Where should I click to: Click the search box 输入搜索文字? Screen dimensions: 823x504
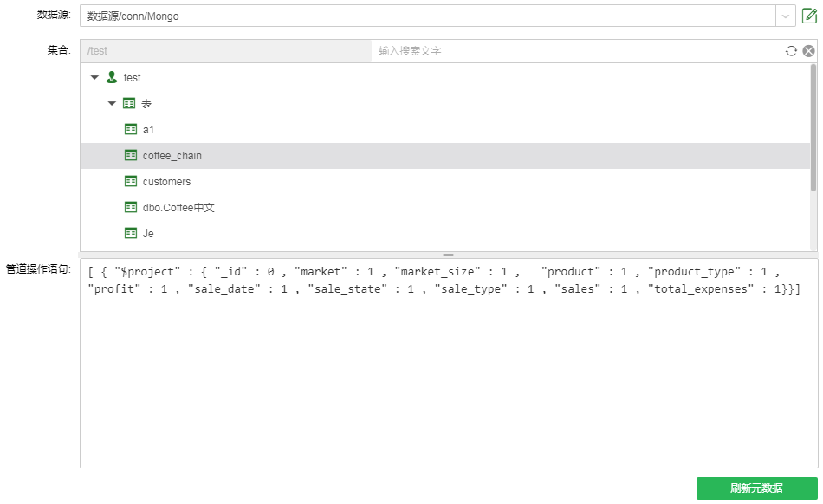(576, 51)
